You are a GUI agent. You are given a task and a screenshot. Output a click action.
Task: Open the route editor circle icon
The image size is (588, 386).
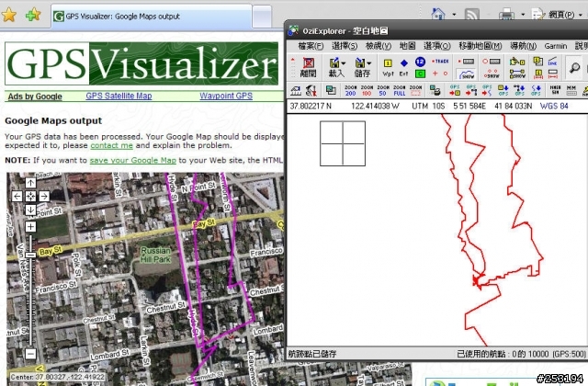coord(492,62)
